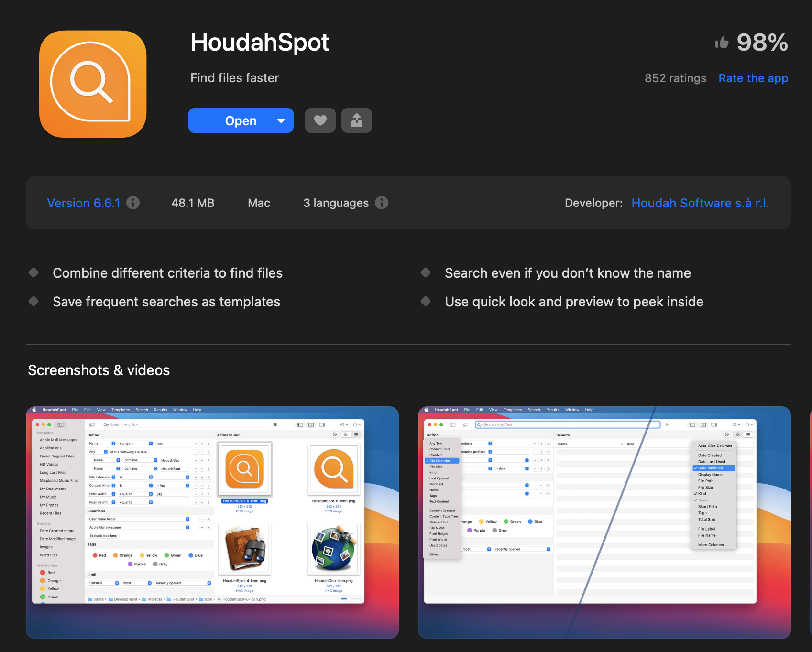This screenshot has width=812, height=652.
Task: Click the Screenshots & videos heading
Action: tap(99, 370)
